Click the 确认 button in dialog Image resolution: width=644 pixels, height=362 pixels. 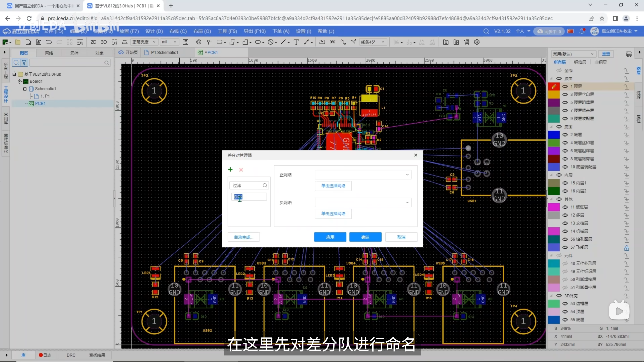point(365,237)
